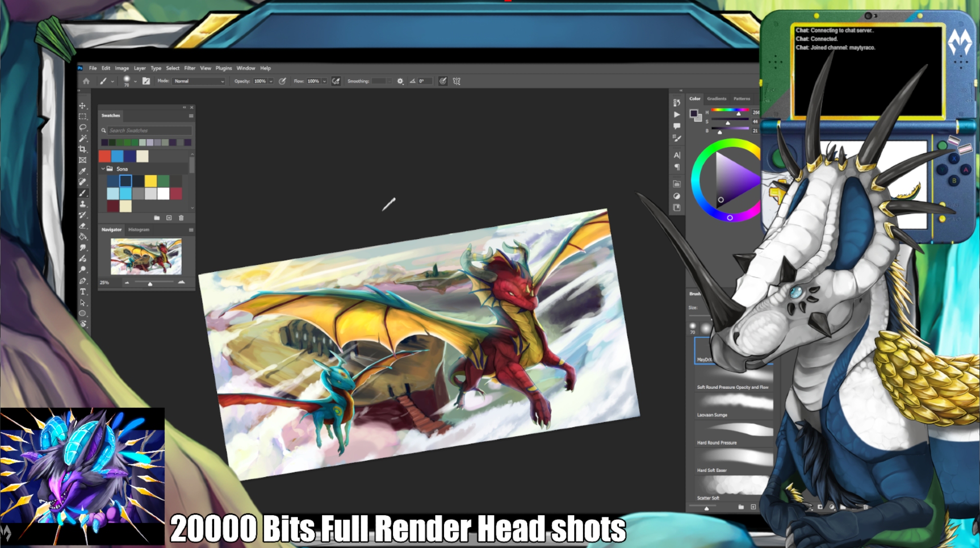
Task: Select the Horizontal Type tool
Action: pos(82,292)
